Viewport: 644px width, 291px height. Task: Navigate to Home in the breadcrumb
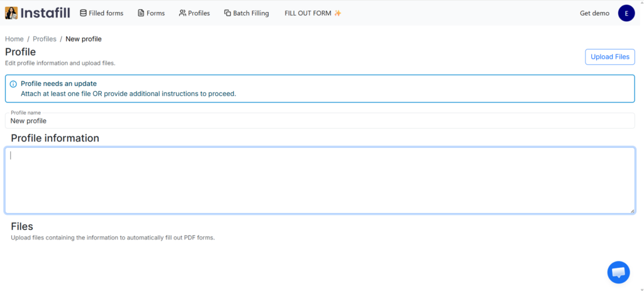pos(14,39)
